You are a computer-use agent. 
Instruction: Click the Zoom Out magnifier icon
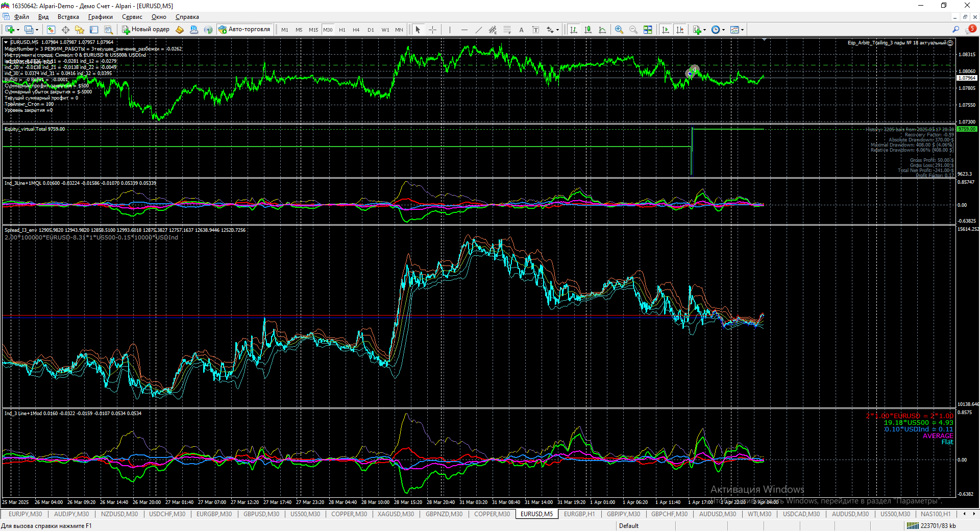[633, 30]
